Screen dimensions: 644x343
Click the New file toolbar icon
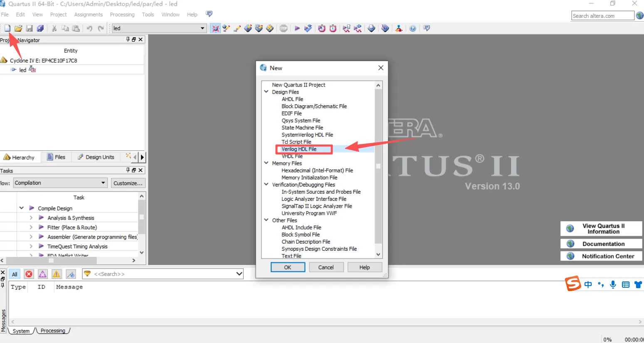[7, 28]
